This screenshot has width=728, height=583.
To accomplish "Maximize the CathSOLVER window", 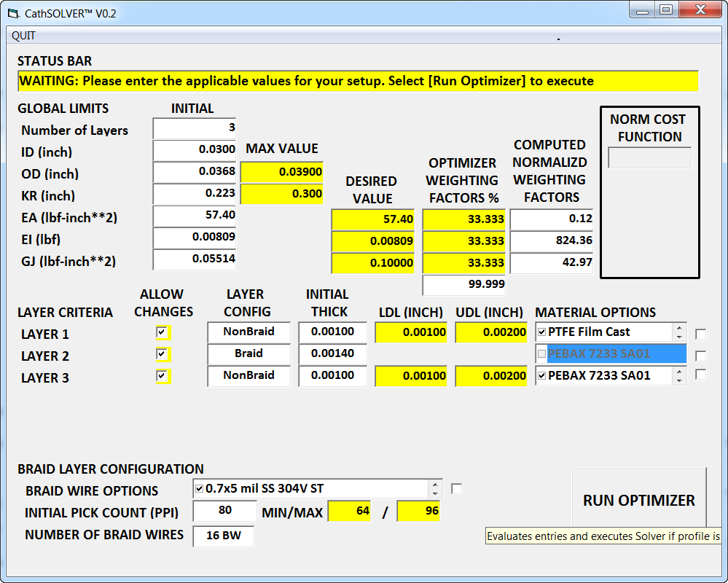I will [666, 9].
